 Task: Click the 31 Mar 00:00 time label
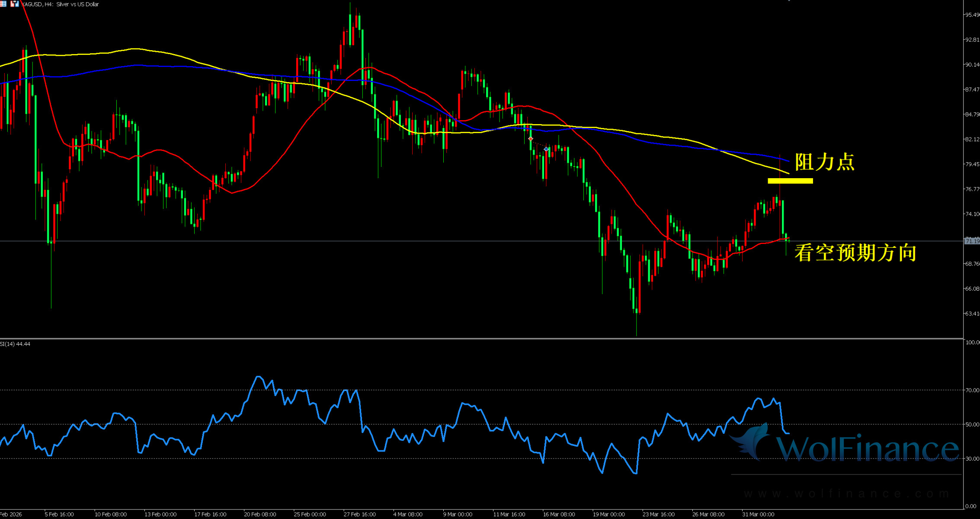[758, 514]
